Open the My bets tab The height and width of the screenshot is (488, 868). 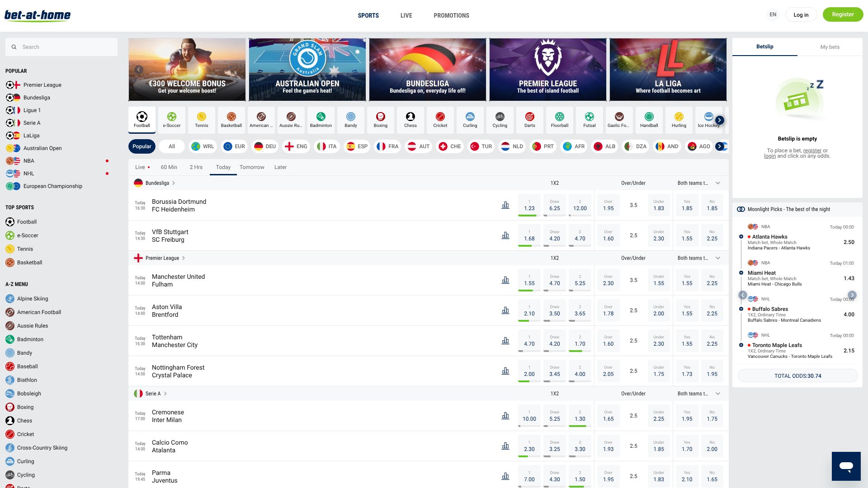coord(830,47)
